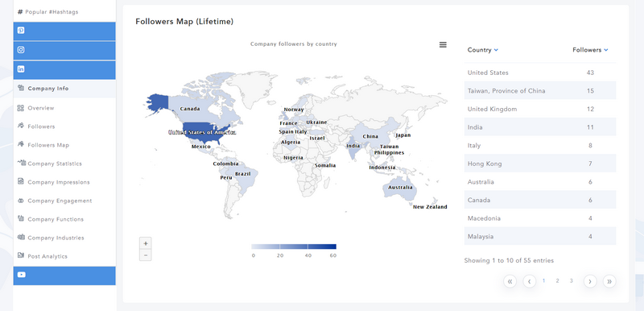
Task: Go to last page of entries
Action: coord(609,281)
